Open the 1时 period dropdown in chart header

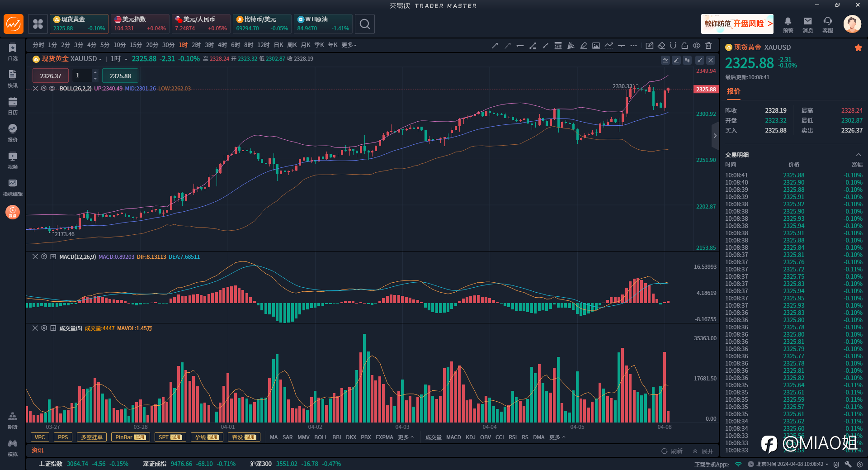click(x=119, y=59)
